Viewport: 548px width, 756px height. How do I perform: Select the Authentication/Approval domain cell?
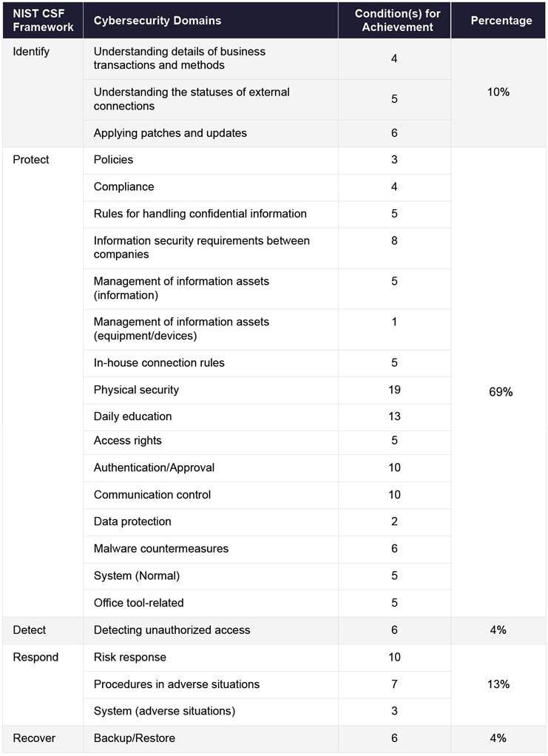pyautogui.click(x=154, y=468)
